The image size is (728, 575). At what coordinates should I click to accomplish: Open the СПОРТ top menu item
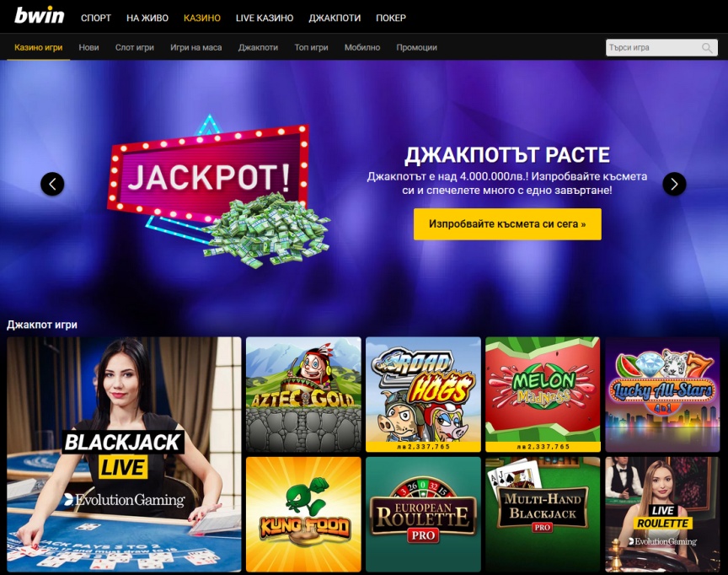point(96,18)
